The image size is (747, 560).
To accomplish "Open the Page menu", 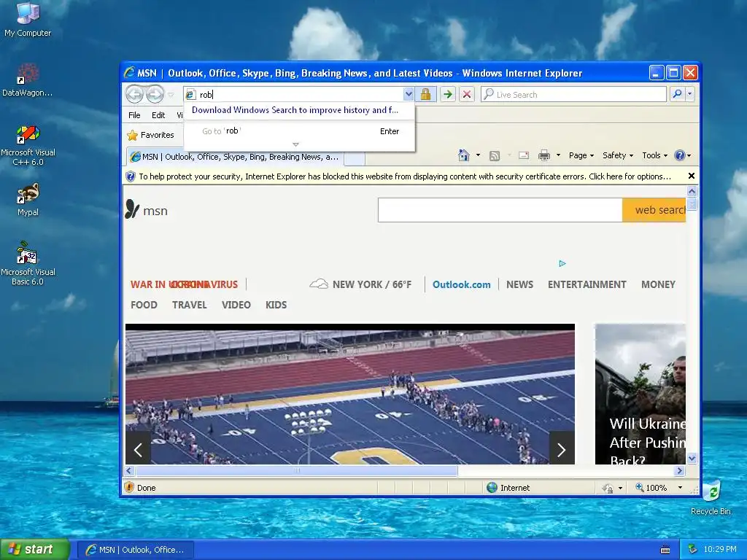I will tap(581, 155).
